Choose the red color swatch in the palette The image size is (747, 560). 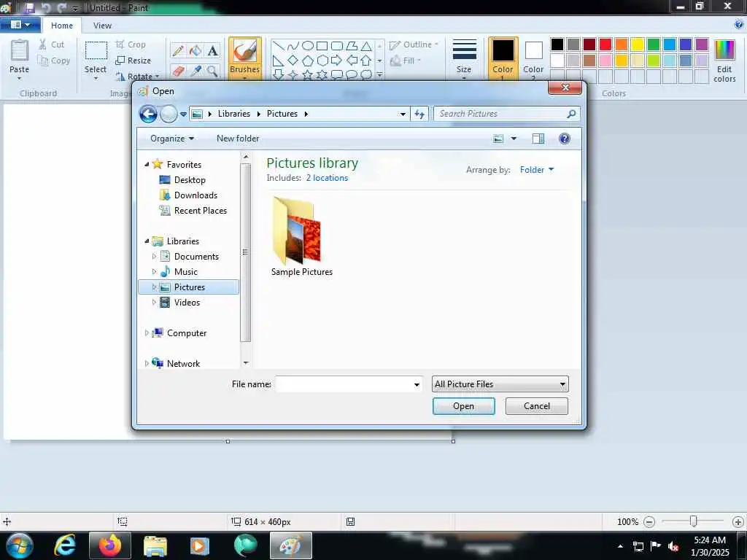coord(605,44)
